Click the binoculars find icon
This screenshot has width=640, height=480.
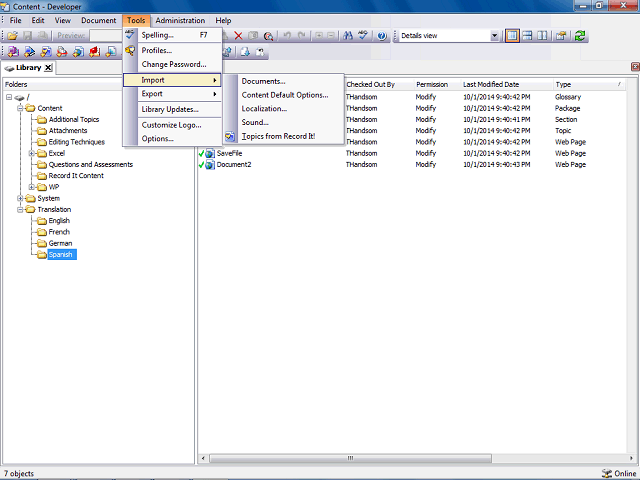(348, 36)
